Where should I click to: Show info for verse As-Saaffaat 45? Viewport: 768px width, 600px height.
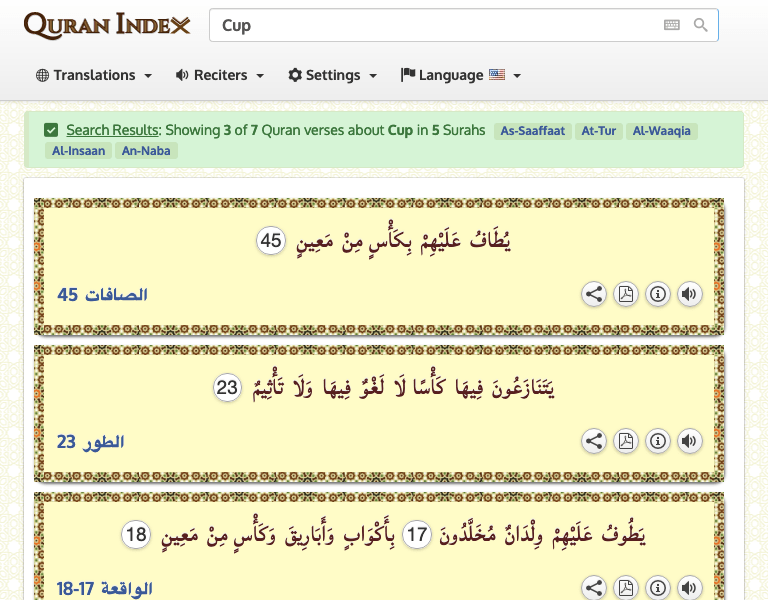(657, 294)
